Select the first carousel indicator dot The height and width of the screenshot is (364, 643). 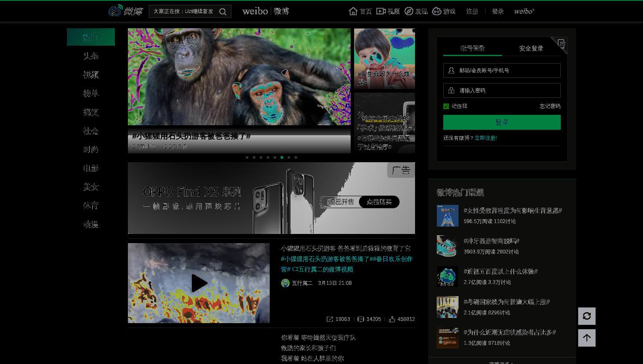click(x=247, y=157)
